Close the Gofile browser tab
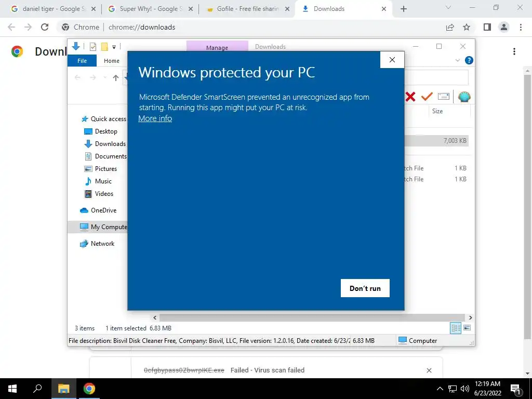 pos(287,9)
